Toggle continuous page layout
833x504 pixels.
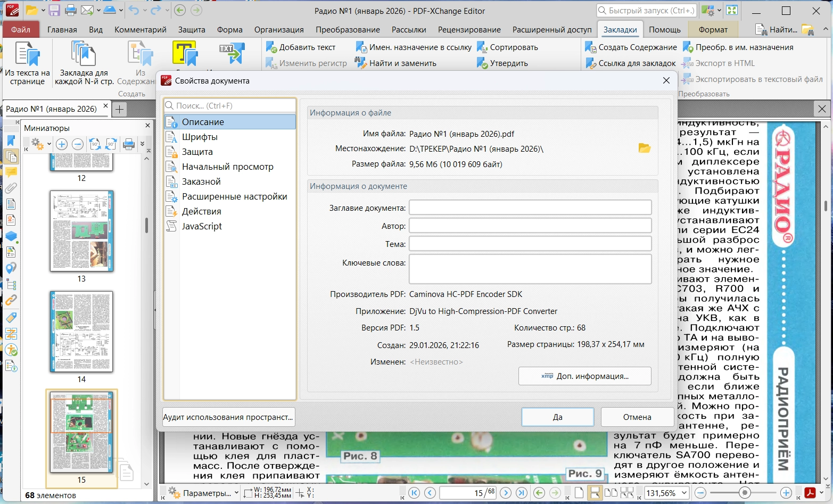pyautogui.click(x=595, y=493)
